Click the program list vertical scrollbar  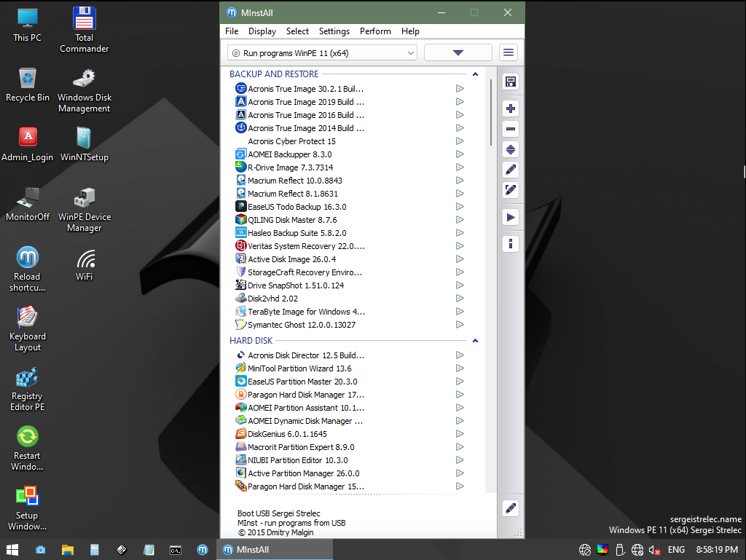pyautogui.click(x=490, y=112)
